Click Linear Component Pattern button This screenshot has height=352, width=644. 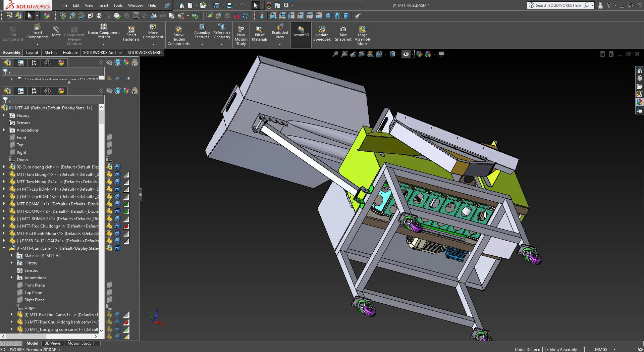pos(104,31)
